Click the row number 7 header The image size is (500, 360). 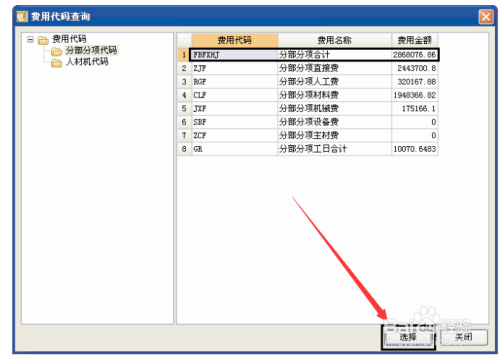[x=184, y=135]
